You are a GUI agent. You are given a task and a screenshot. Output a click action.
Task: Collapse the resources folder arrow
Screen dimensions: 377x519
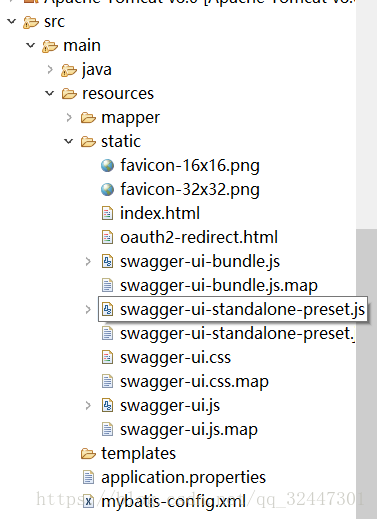click(x=50, y=93)
